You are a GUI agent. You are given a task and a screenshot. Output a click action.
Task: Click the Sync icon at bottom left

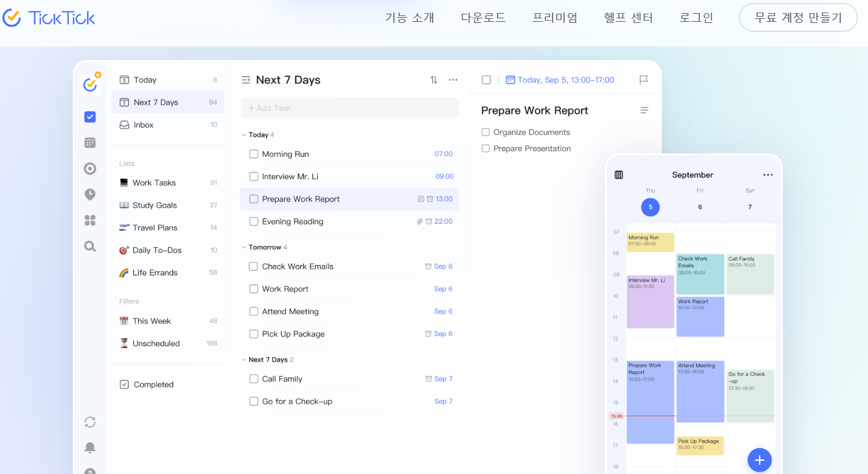coord(90,422)
